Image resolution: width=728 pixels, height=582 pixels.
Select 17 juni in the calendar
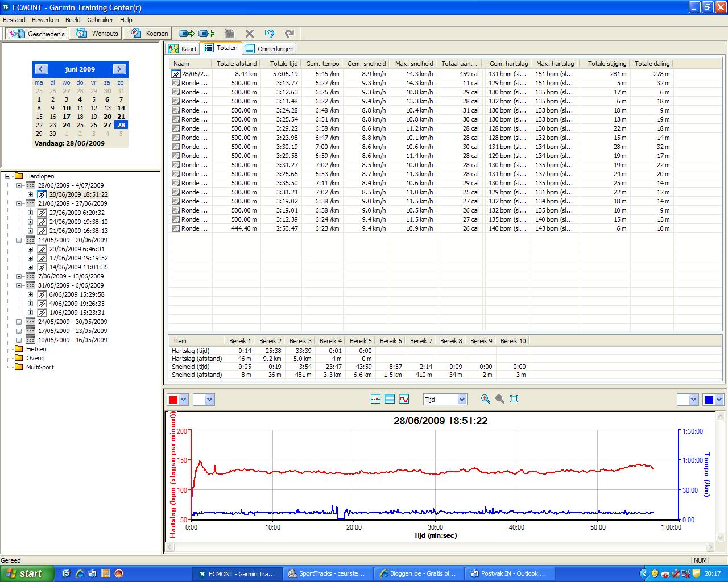(x=67, y=117)
